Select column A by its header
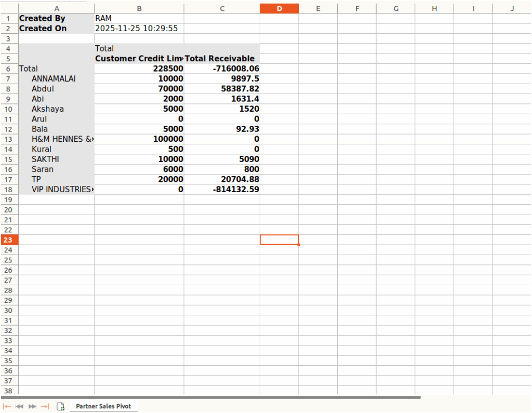Screen dimensions: 532x413 point(57,8)
